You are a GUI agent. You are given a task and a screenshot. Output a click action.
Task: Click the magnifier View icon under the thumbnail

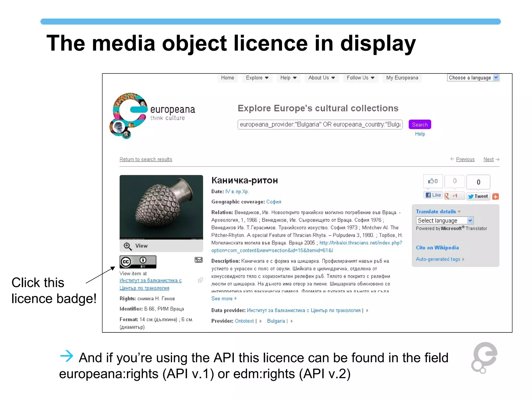128,246
